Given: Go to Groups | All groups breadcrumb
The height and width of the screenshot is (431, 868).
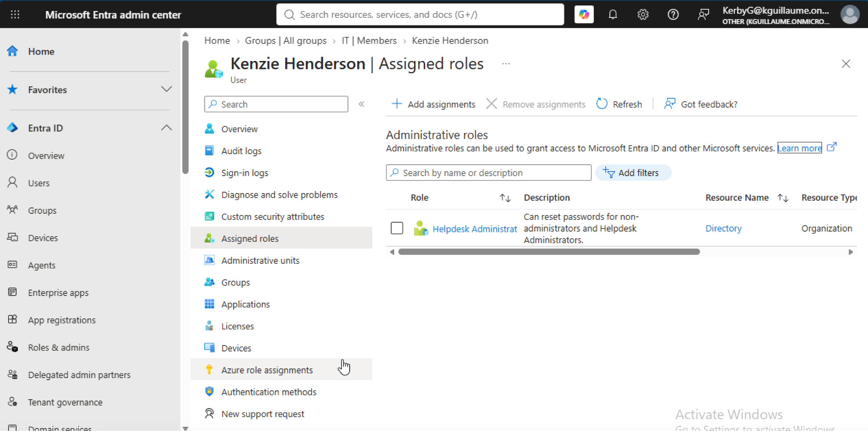Looking at the screenshot, I should 286,41.
